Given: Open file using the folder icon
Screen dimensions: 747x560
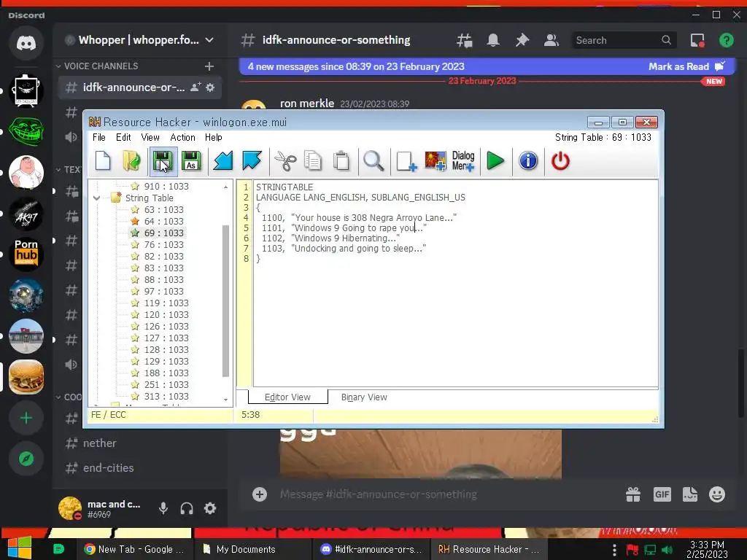Looking at the screenshot, I should pos(131,161).
